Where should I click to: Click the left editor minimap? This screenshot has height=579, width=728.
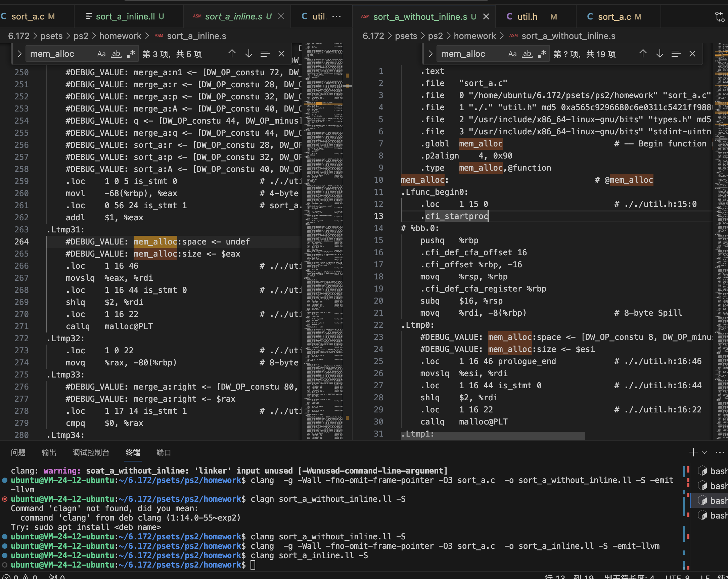click(x=324, y=236)
